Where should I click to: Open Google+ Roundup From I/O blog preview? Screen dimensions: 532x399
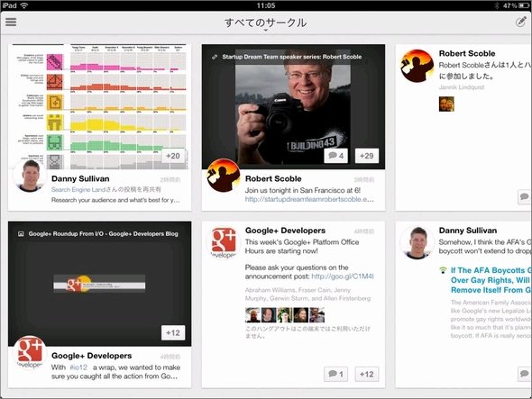pyautogui.click(x=100, y=284)
